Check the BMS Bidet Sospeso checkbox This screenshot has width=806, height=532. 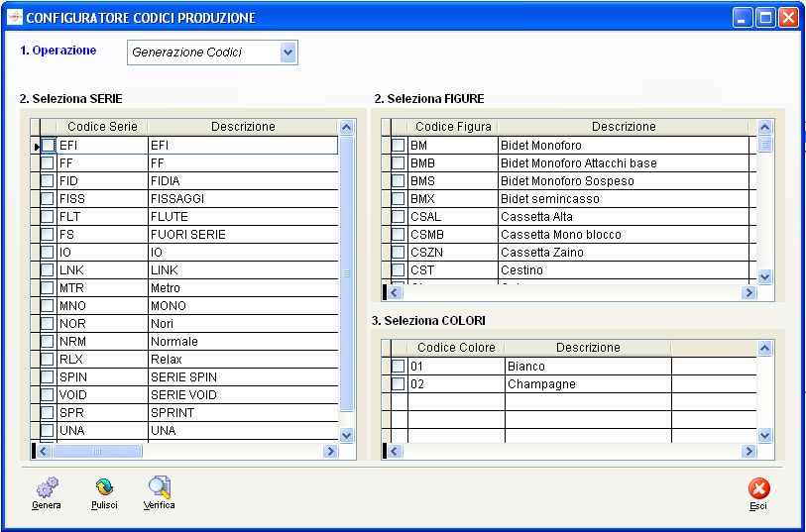pos(399,180)
